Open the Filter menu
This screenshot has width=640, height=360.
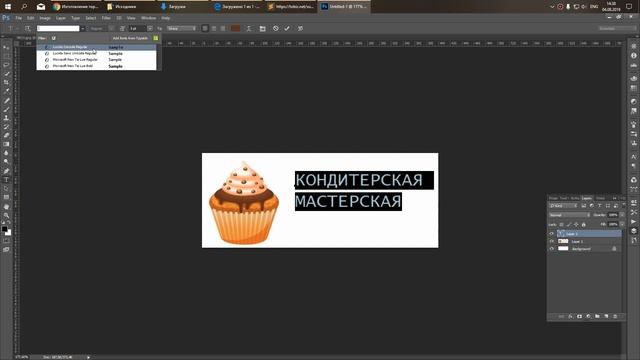106,18
